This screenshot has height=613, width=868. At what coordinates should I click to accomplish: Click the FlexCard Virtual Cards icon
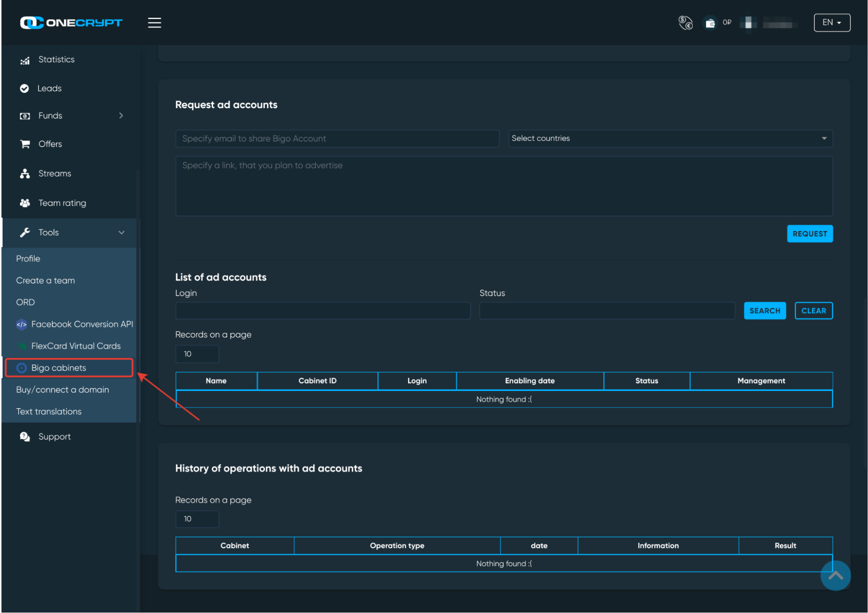pyautogui.click(x=21, y=346)
